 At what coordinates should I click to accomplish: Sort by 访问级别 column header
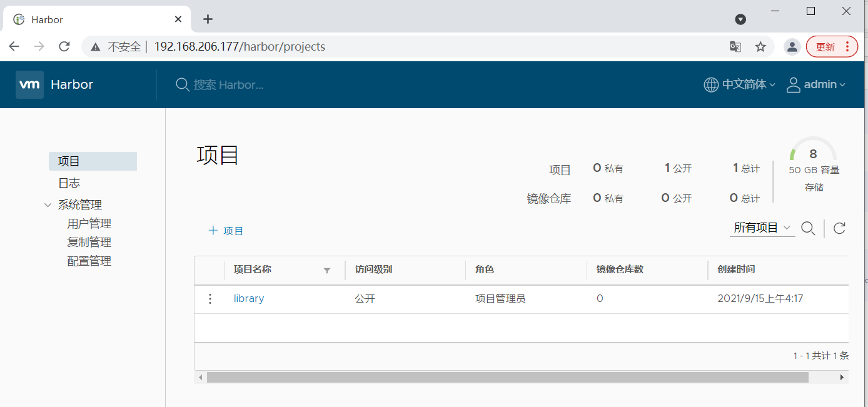click(x=373, y=269)
